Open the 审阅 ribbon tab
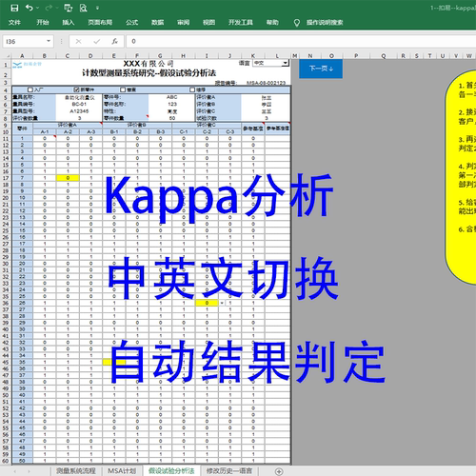476x476 pixels. coord(183,23)
